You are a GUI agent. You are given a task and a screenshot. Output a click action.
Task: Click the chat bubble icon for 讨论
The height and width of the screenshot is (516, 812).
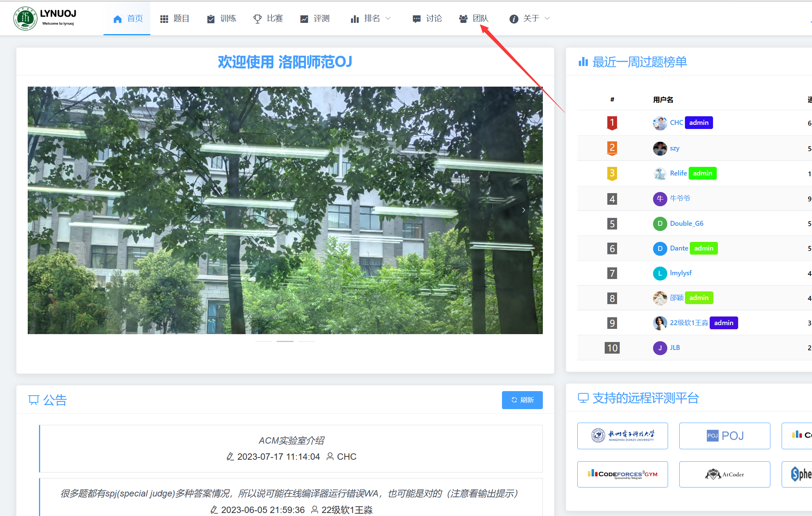[416, 19]
